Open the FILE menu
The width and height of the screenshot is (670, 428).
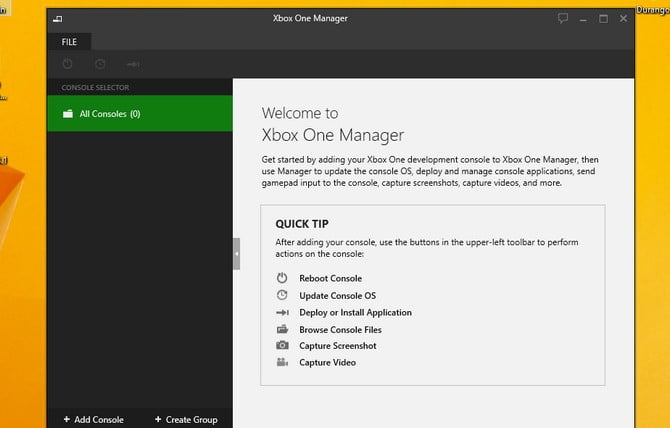(69, 42)
